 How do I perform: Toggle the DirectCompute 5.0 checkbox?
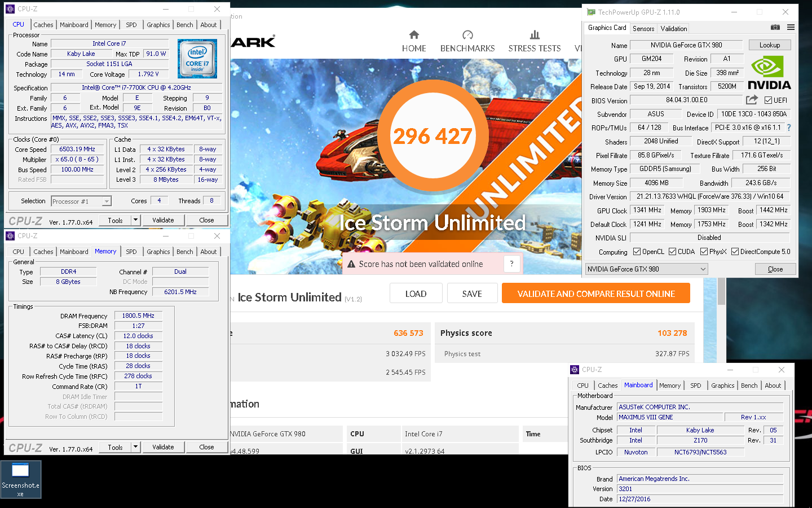735,252
